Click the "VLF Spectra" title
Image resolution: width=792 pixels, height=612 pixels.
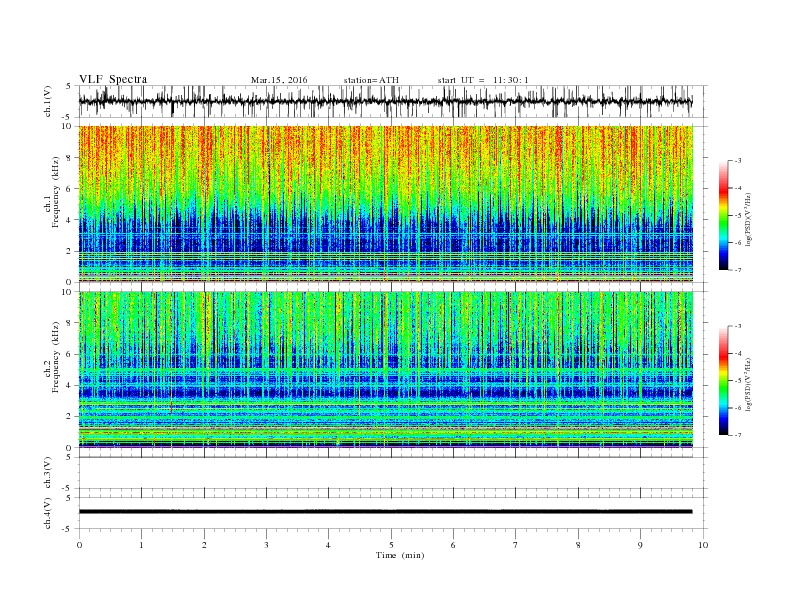click(113, 79)
